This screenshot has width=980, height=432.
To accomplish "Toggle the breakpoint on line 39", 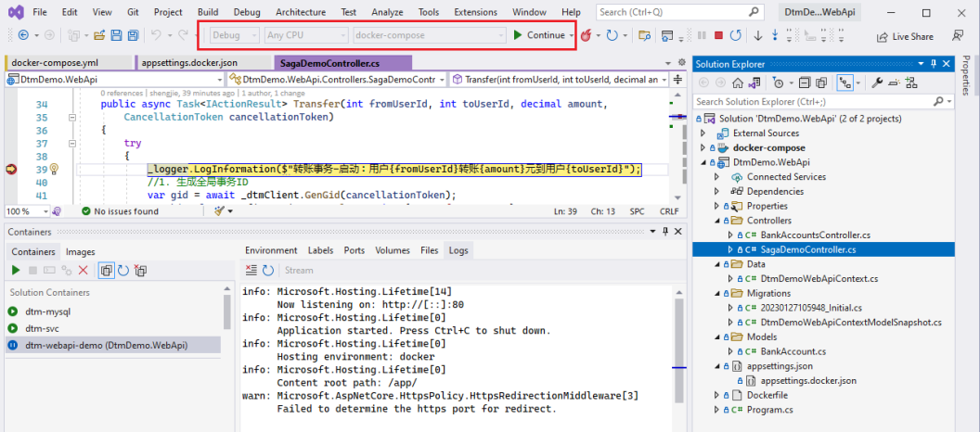I will [x=12, y=169].
